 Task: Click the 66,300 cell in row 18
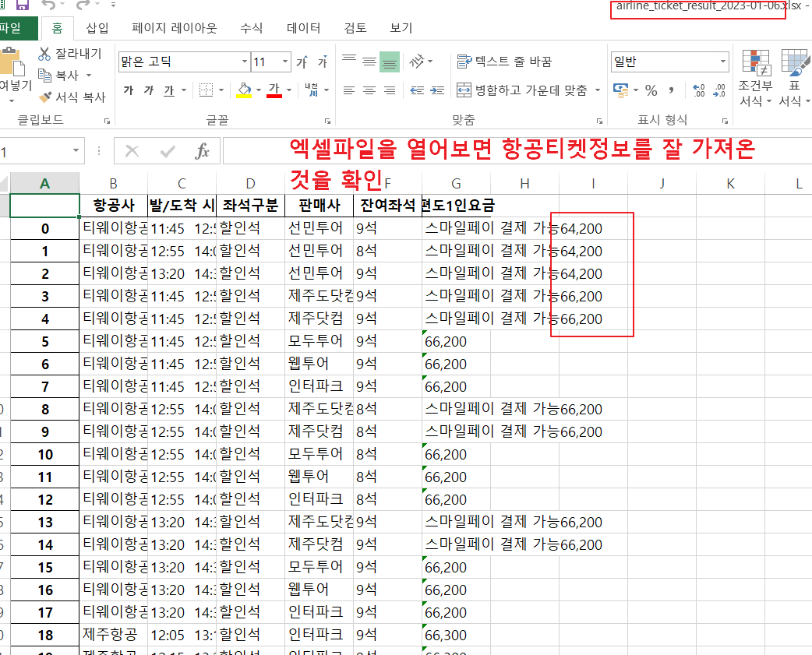click(456, 635)
